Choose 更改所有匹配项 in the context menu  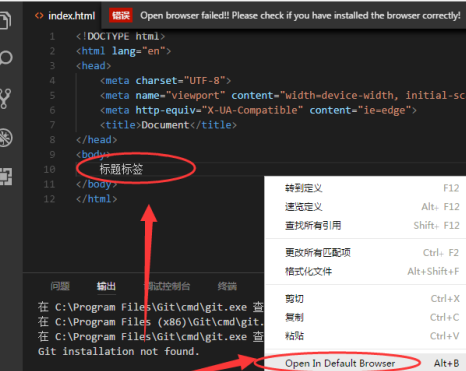(x=366, y=253)
